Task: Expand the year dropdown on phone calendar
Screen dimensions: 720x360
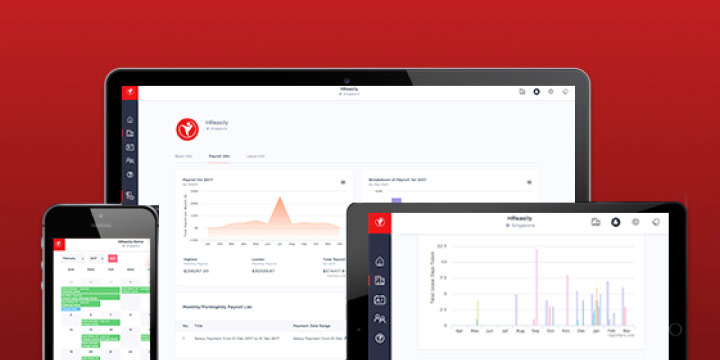Action: (x=96, y=259)
